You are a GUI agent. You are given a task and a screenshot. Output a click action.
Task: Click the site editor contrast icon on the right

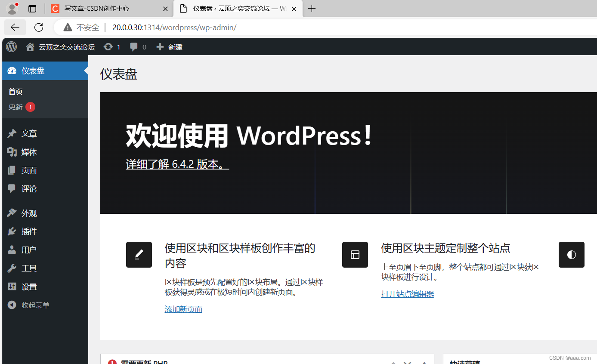571,255
